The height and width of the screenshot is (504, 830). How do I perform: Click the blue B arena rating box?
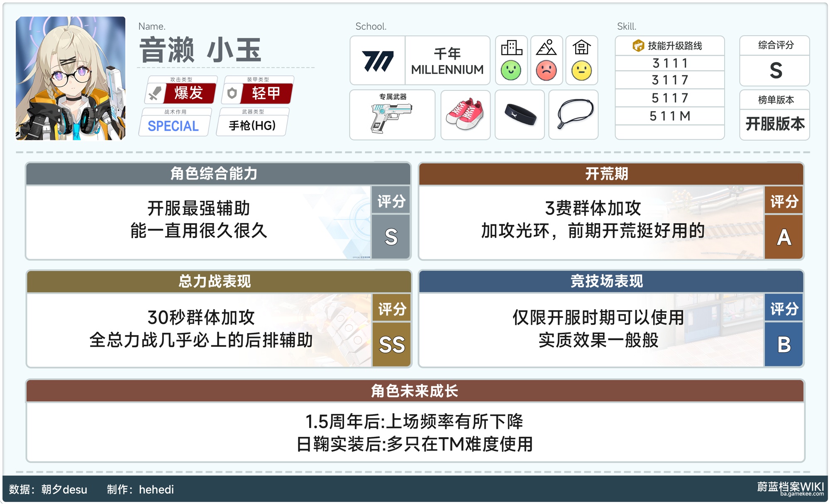(x=784, y=344)
